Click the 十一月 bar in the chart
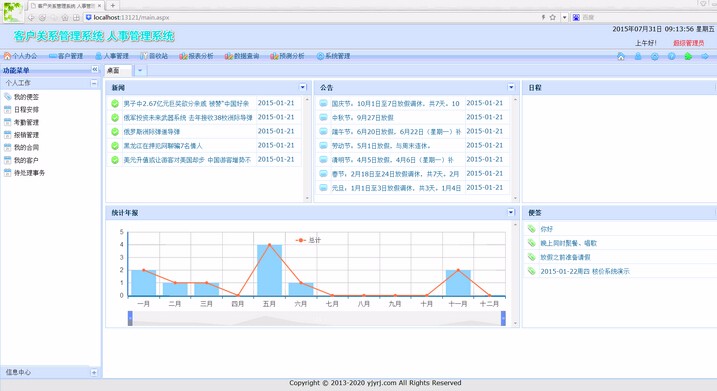The height and width of the screenshot is (391, 717). point(458,283)
